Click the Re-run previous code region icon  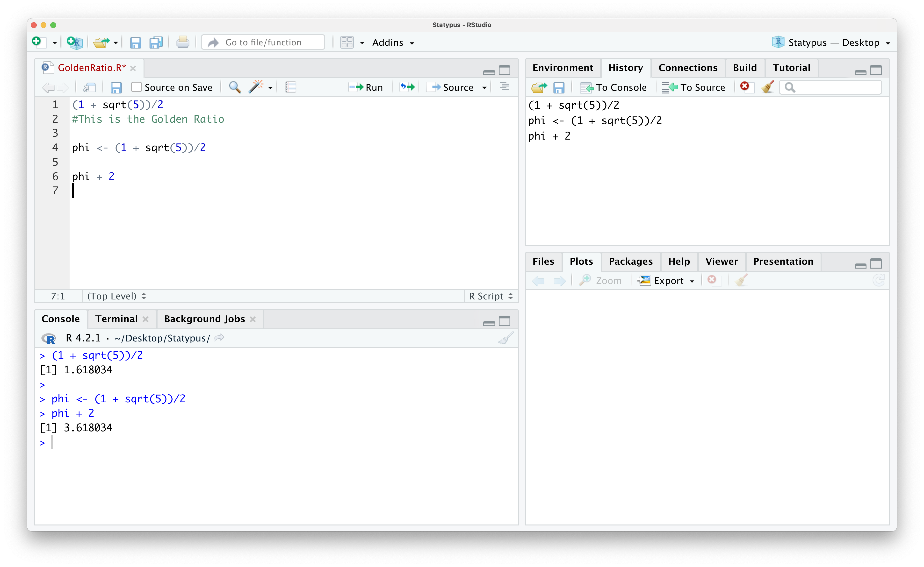coord(407,87)
